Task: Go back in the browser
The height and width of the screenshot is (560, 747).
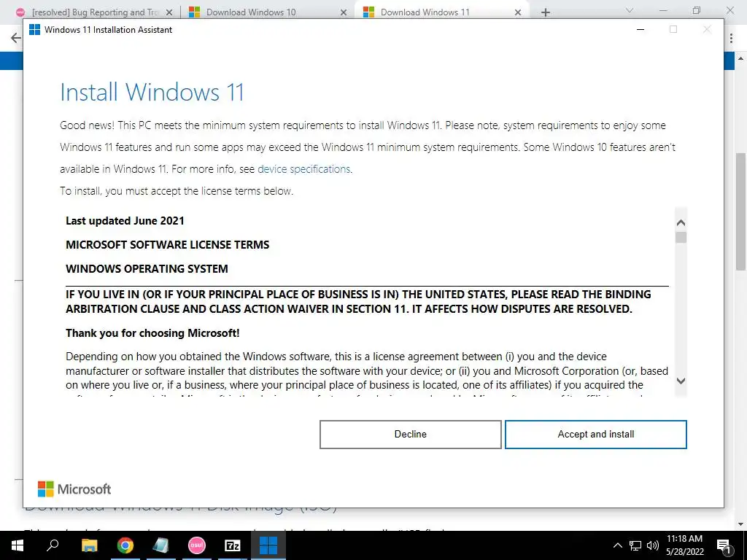Action: click(x=16, y=38)
